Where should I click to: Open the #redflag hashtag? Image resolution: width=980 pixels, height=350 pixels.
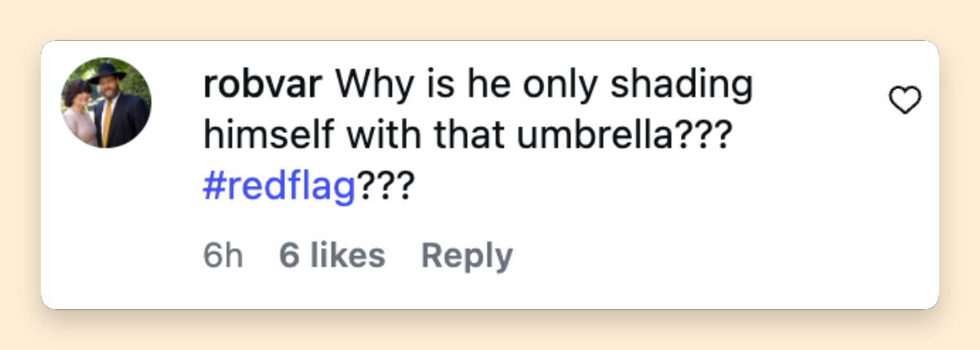pos(278,190)
